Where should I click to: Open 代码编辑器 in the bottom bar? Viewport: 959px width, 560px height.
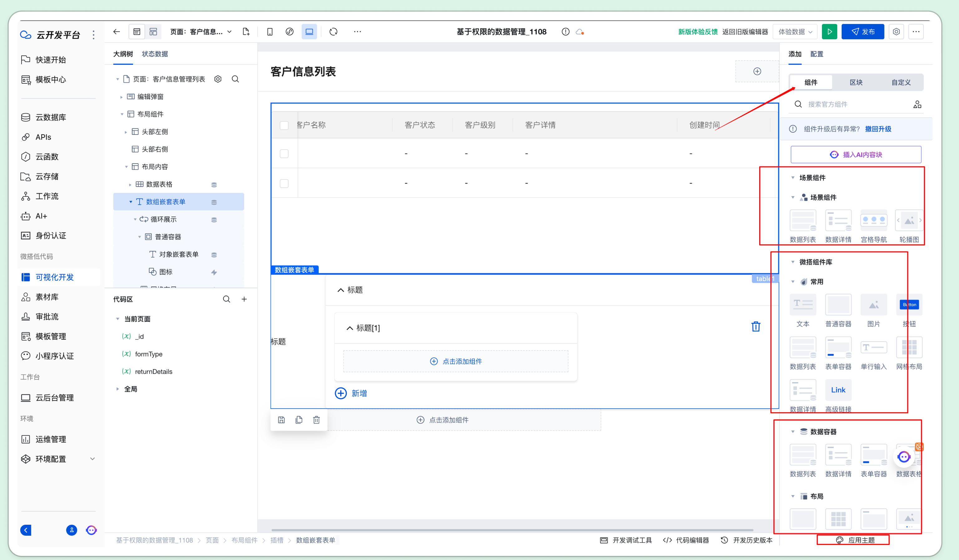[x=686, y=540]
